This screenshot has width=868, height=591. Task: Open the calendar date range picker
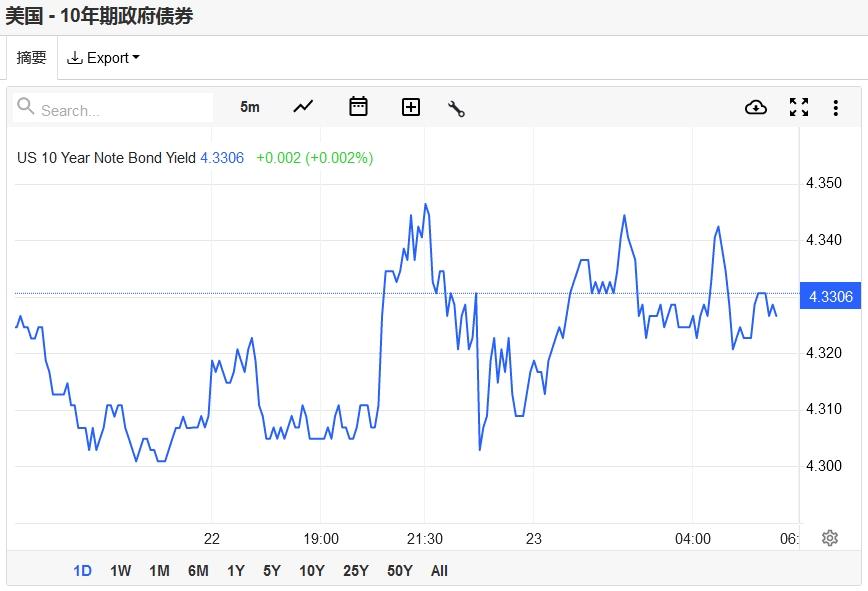tap(358, 107)
